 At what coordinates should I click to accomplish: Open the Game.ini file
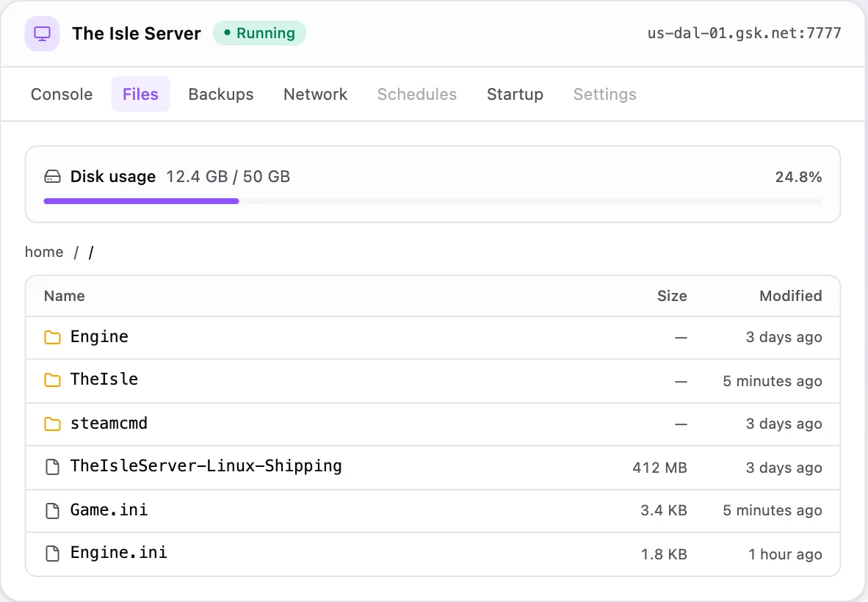109,509
